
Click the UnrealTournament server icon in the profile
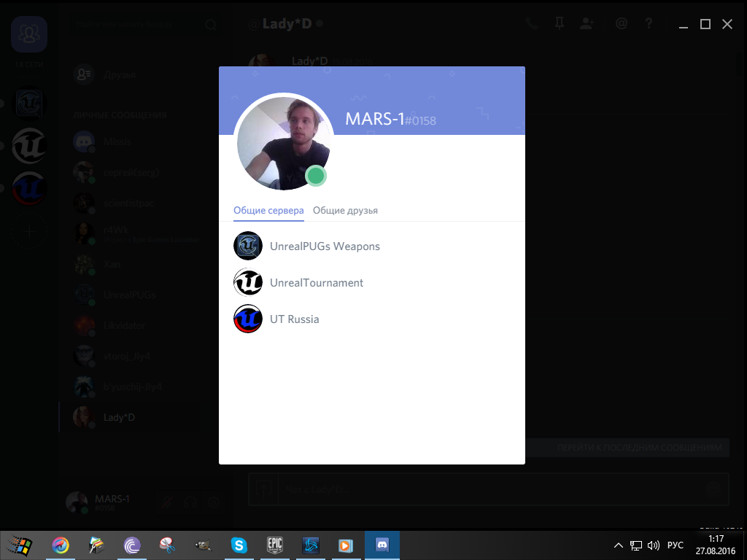coord(248,282)
